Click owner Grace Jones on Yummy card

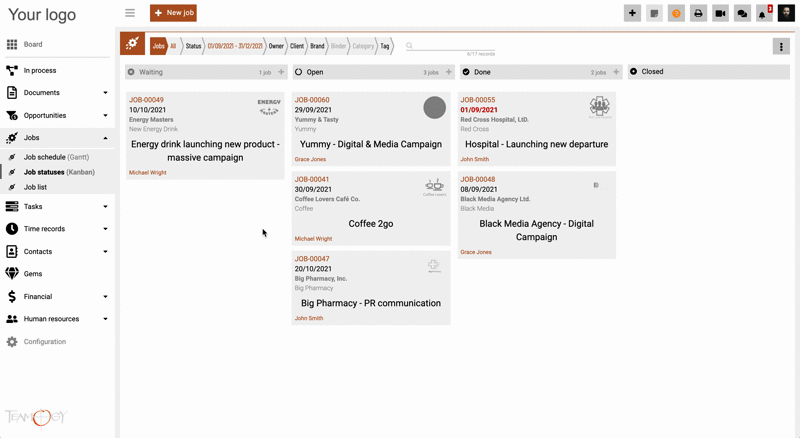[310, 159]
